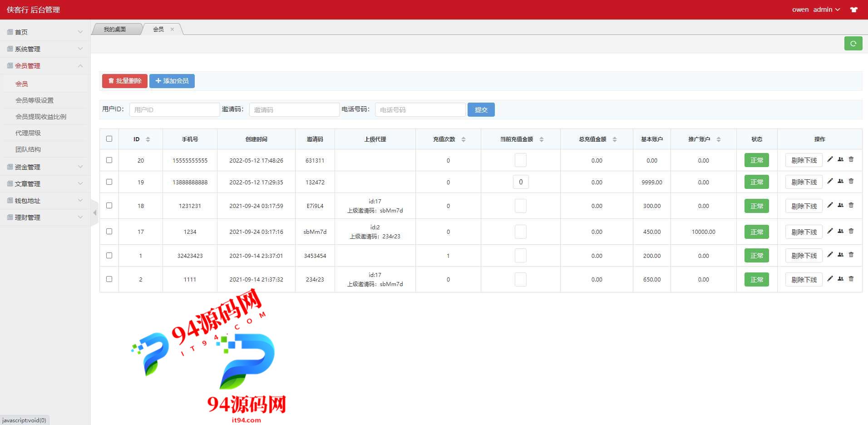Focus the 邀请码 search field
This screenshot has width=868, height=425.
tap(295, 110)
